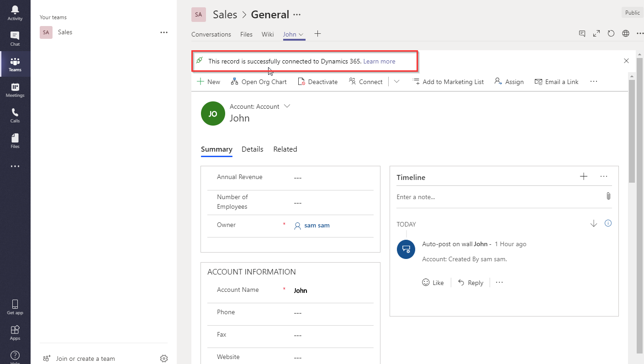Open Chat in the sidebar
Image resolution: width=644 pixels, height=364 pixels.
pos(15,38)
